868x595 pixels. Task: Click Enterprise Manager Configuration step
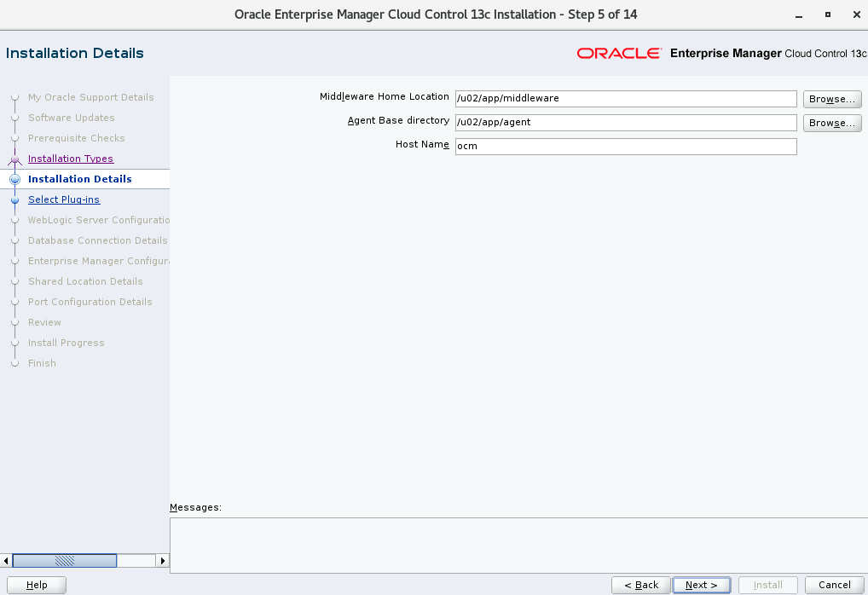pos(99,261)
